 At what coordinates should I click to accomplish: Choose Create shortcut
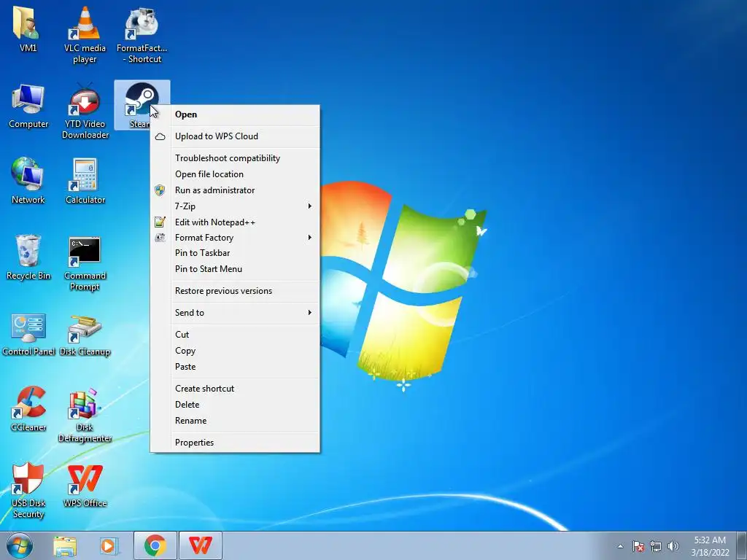coord(236,389)
